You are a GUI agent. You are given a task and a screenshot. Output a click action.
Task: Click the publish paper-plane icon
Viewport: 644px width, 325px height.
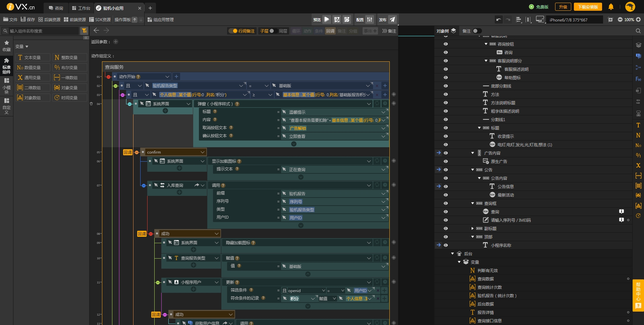[x=392, y=19]
